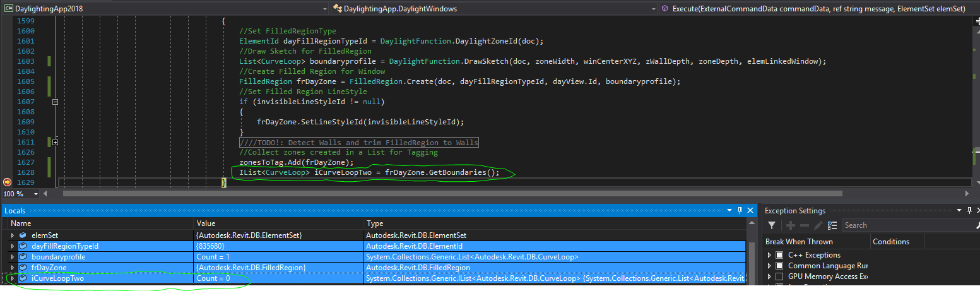Screen dimensions: 980x291
Task: Expand the collapsed TODO region on line 1611
Action: point(56,142)
